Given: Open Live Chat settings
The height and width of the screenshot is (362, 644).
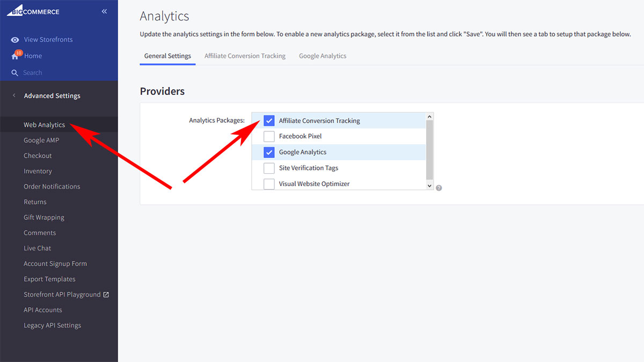Looking at the screenshot, I should pos(37,248).
